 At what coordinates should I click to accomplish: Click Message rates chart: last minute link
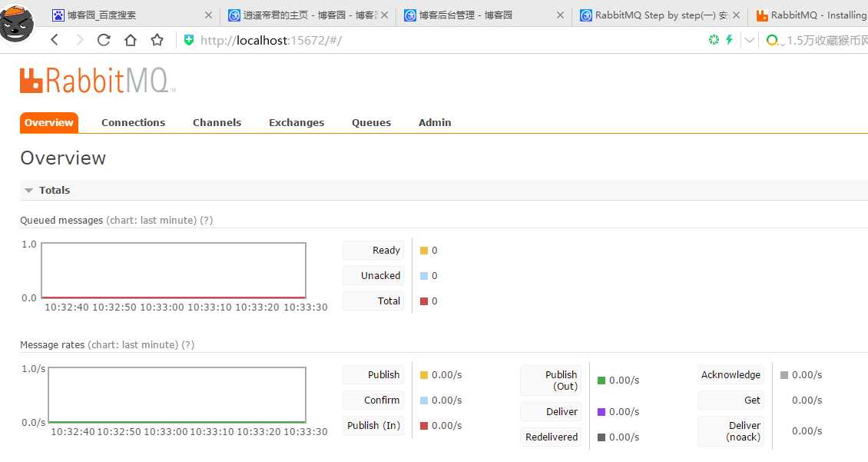133,344
